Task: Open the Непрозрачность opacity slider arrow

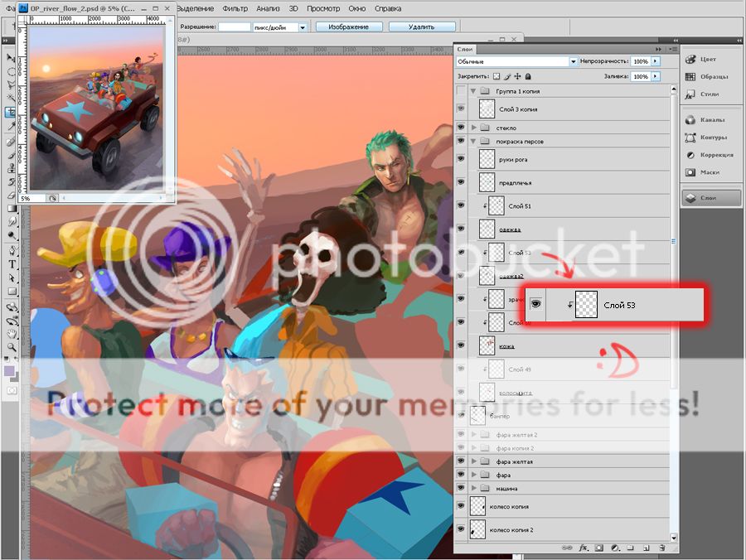Action: (x=656, y=61)
